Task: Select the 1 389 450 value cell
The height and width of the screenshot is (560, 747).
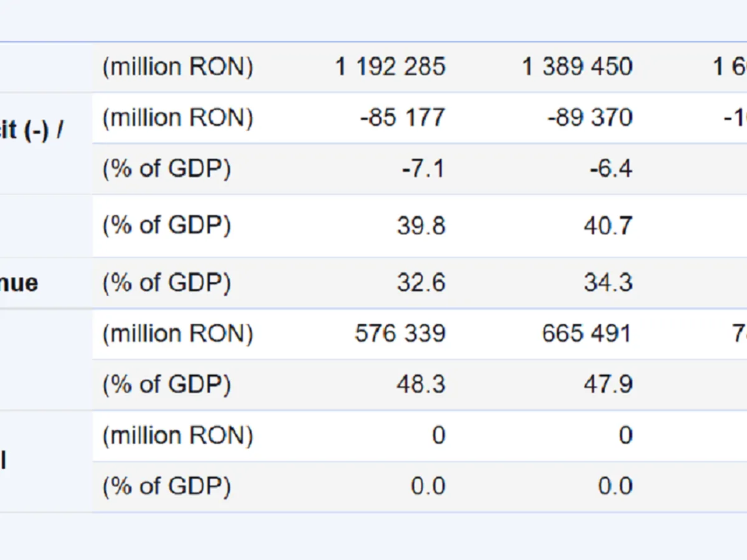Action: point(577,67)
